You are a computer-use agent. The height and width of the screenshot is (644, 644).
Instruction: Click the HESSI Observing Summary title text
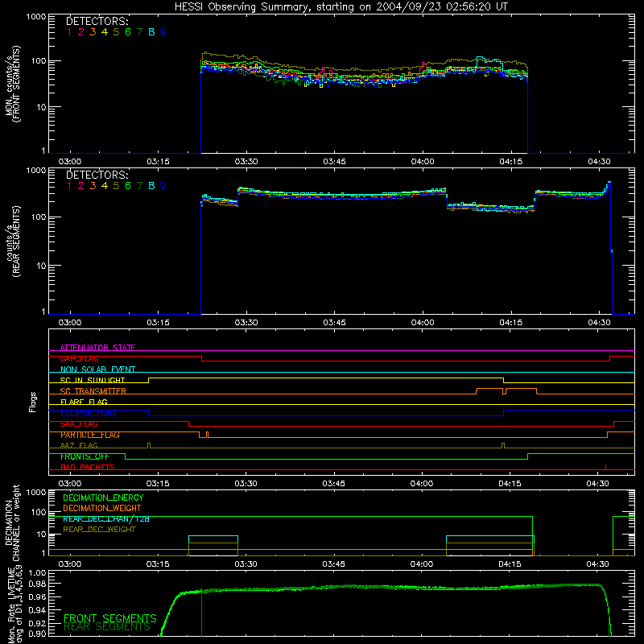[341, 7]
